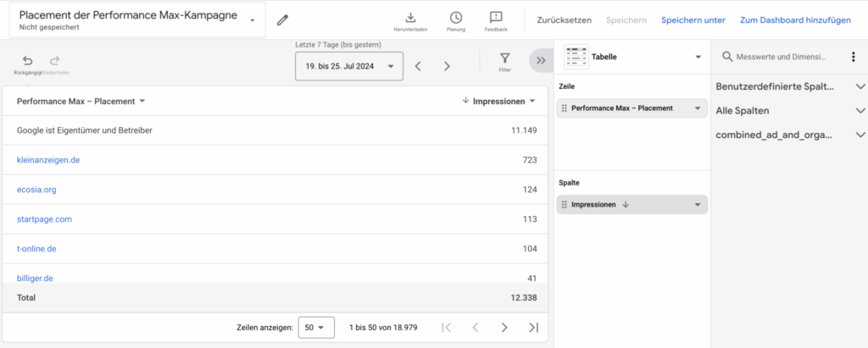Click drag handle of Impressionen chip
This screenshot has width=868, height=348.
point(565,205)
